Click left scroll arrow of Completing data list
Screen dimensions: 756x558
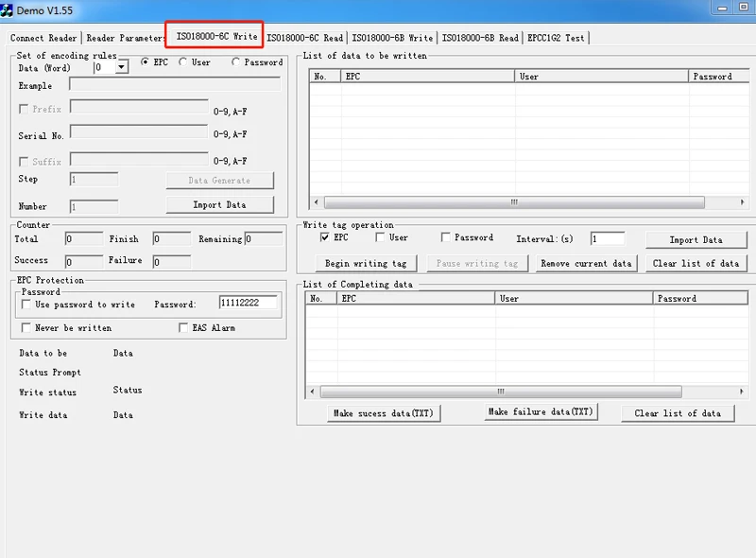(x=313, y=392)
